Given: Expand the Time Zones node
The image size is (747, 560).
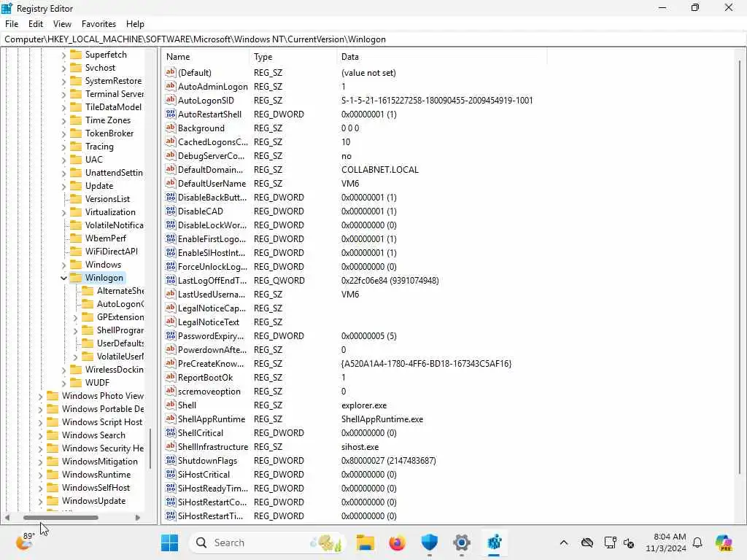Looking at the screenshot, I should pyautogui.click(x=64, y=121).
